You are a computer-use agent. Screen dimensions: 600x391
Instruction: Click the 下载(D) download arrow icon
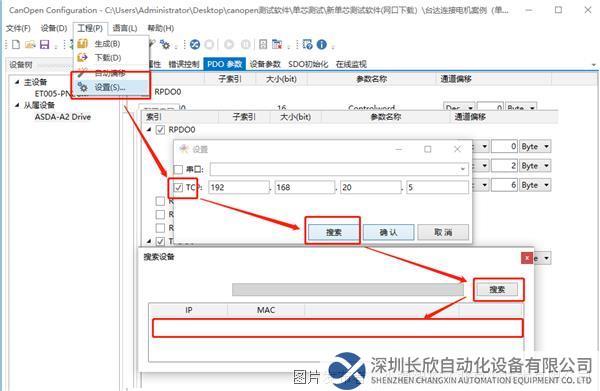pyautogui.click(x=82, y=57)
